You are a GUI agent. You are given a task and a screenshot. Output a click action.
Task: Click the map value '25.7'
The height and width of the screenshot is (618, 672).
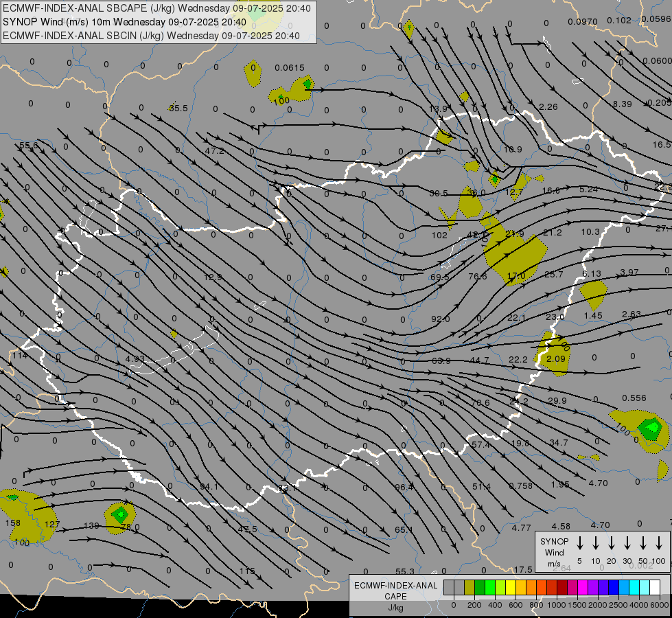coord(553,274)
